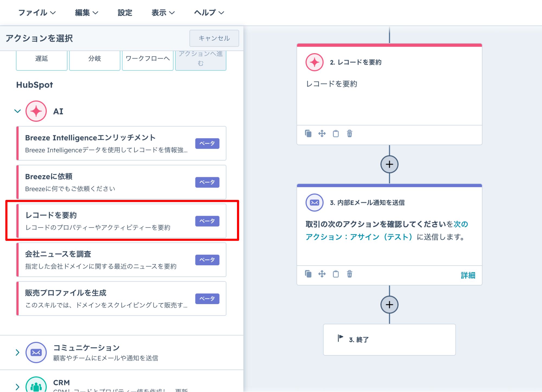
Task: Click the AI sparkle category icon
Action: pos(36,111)
